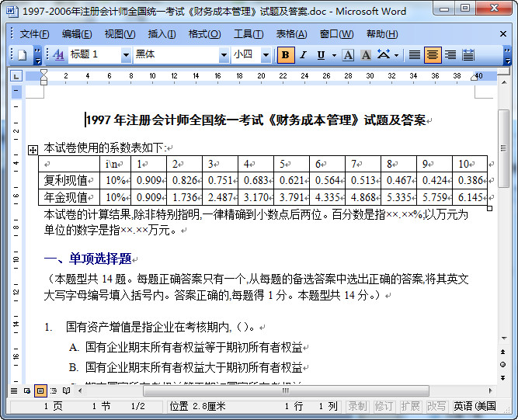This screenshot has height=420, width=518.
Task: Toggle center alignment
Action: click(433, 55)
